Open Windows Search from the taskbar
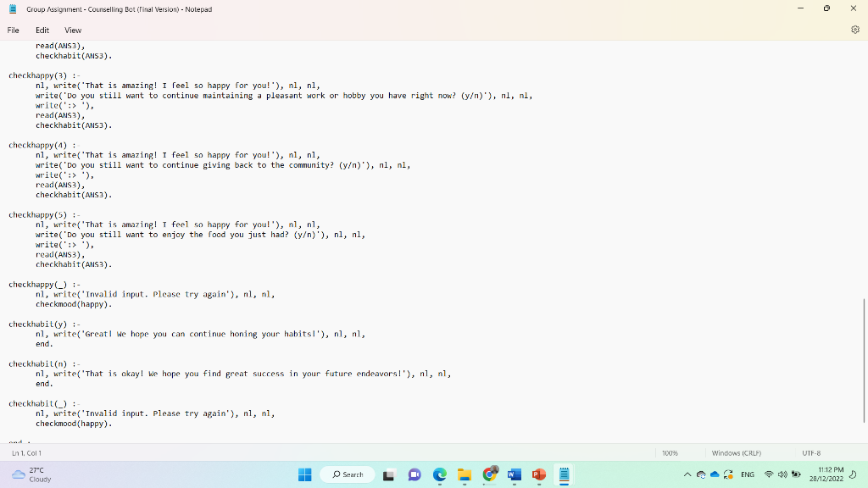868x488 pixels. click(348, 475)
